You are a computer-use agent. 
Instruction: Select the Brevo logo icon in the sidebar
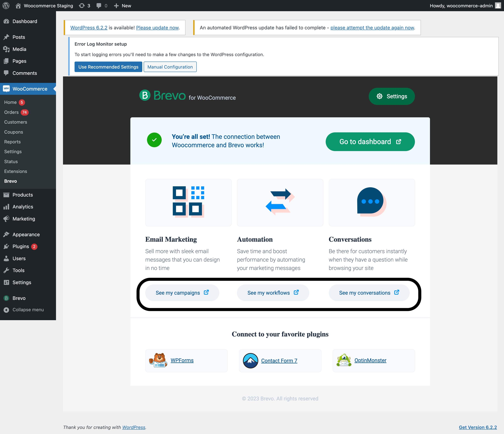coord(6,298)
